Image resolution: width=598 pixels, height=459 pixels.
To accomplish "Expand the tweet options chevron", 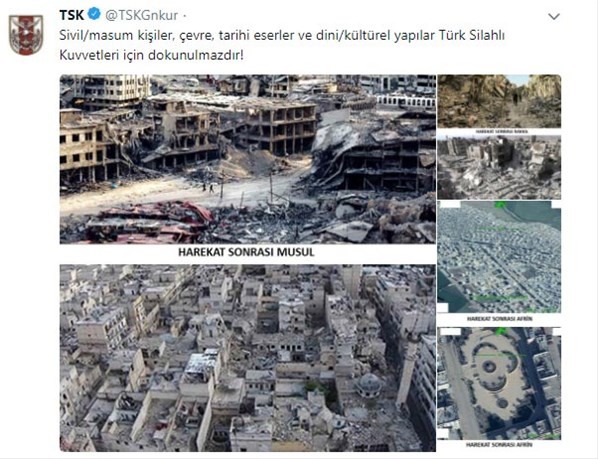I will tap(553, 16).
